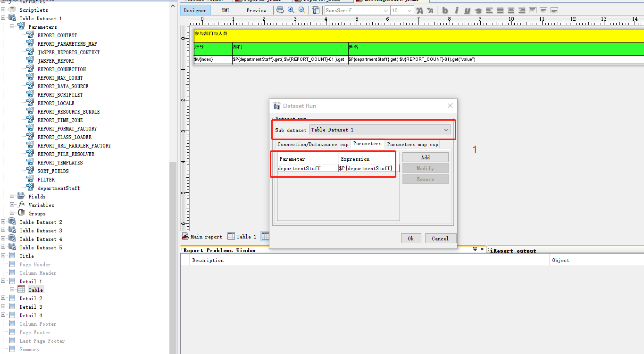Zoom out on the report designer
644x354 pixels.
click(302, 10)
